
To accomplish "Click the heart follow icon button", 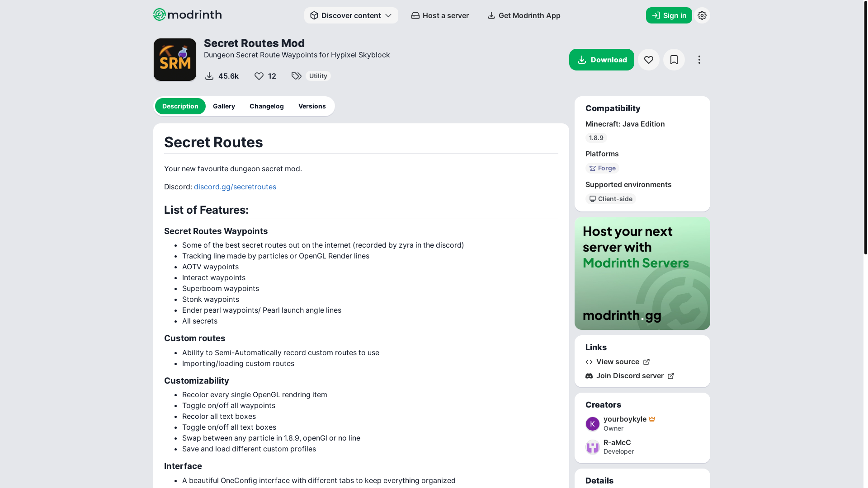I will (x=648, y=60).
